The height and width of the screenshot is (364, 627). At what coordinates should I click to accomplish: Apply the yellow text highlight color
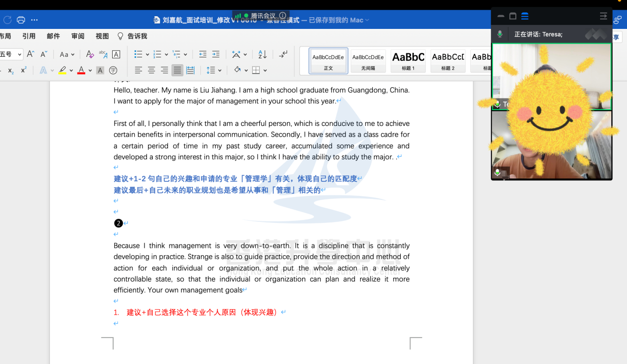coord(62,71)
